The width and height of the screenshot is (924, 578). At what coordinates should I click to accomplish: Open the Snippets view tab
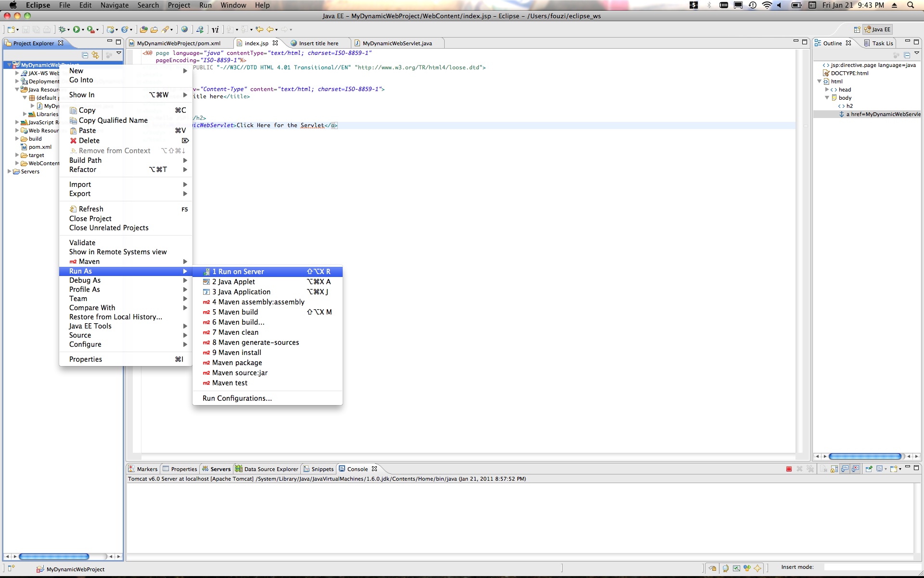coord(318,469)
